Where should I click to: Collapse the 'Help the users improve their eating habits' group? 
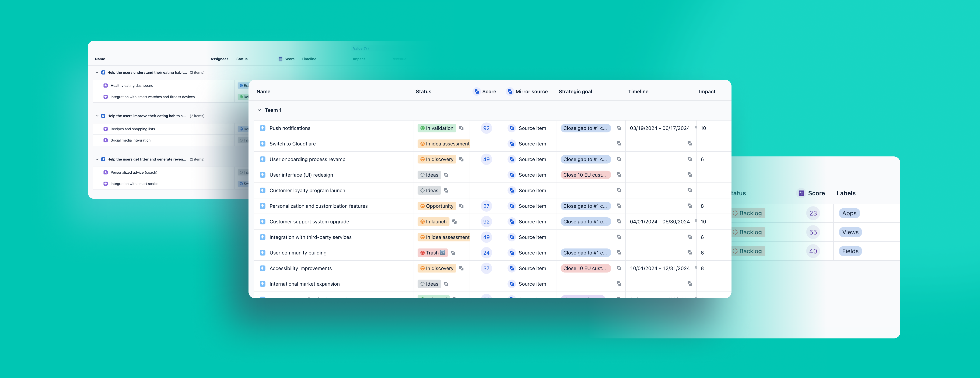point(97,116)
